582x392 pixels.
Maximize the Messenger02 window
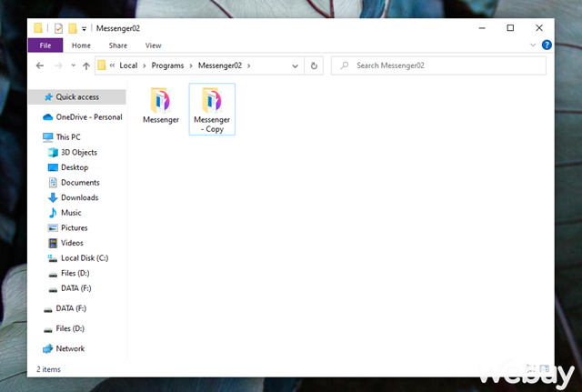tap(510, 28)
